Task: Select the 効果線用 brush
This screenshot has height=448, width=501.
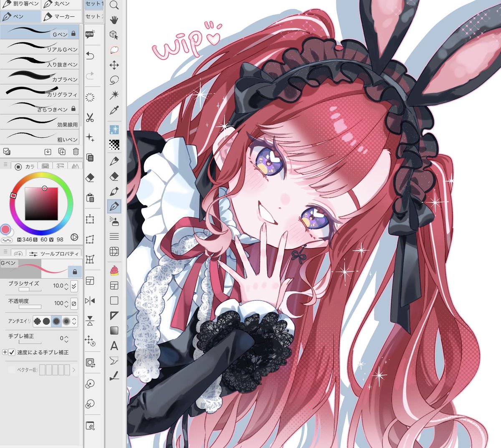Action: click(x=40, y=121)
